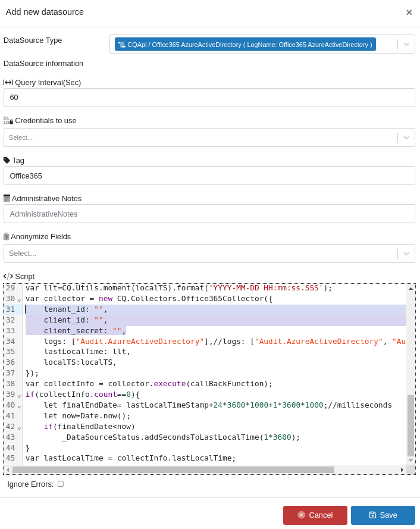Image resolution: width=420 pixels, height=529 pixels.
Task: Expand the Anonymize Fields dropdown
Action: (x=406, y=253)
